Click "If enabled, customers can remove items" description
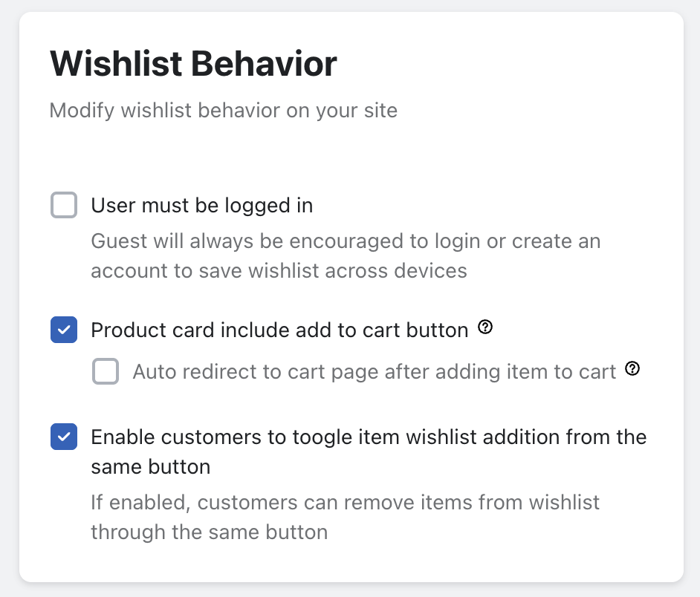This screenshot has width=700, height=597. click(345, 503)
